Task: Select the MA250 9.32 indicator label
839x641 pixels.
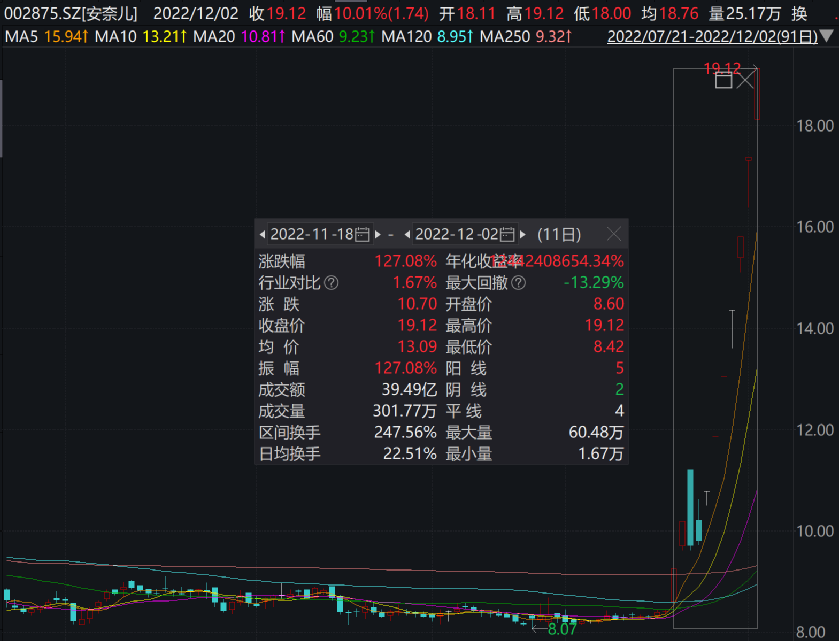Action: click(x=525, y=36)
